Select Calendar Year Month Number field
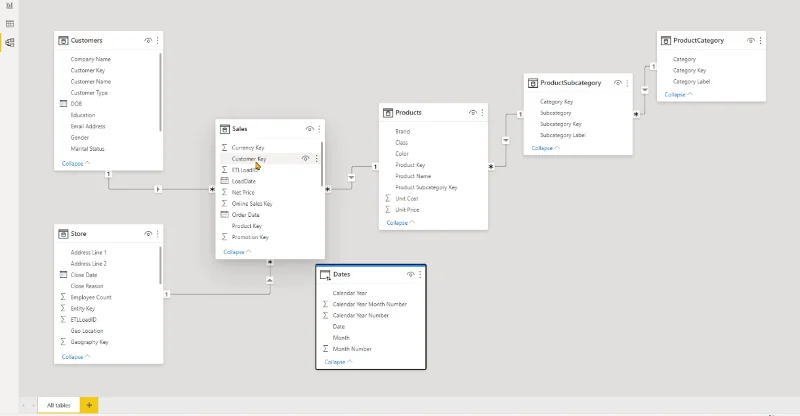 370,304
